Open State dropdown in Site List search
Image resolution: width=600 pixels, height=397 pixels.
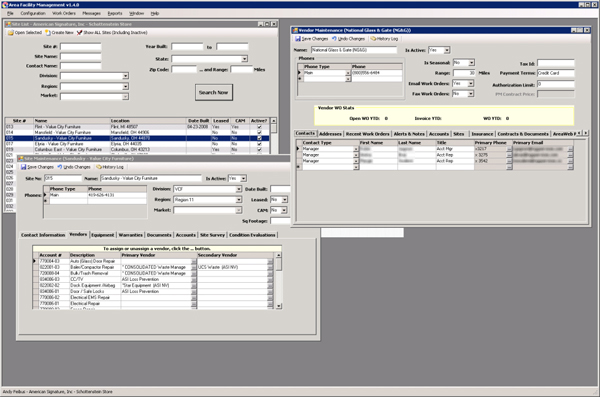pyautogui.click(x=244, y=59)
